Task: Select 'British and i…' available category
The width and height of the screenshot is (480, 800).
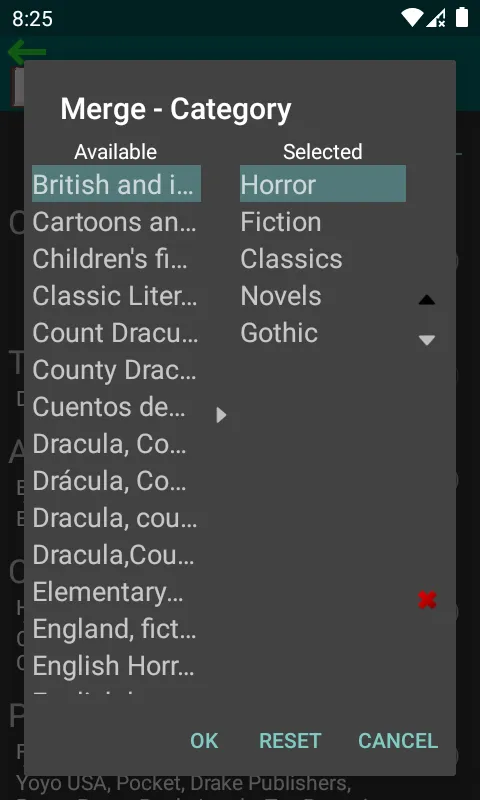Action: [x=116, y=184]
